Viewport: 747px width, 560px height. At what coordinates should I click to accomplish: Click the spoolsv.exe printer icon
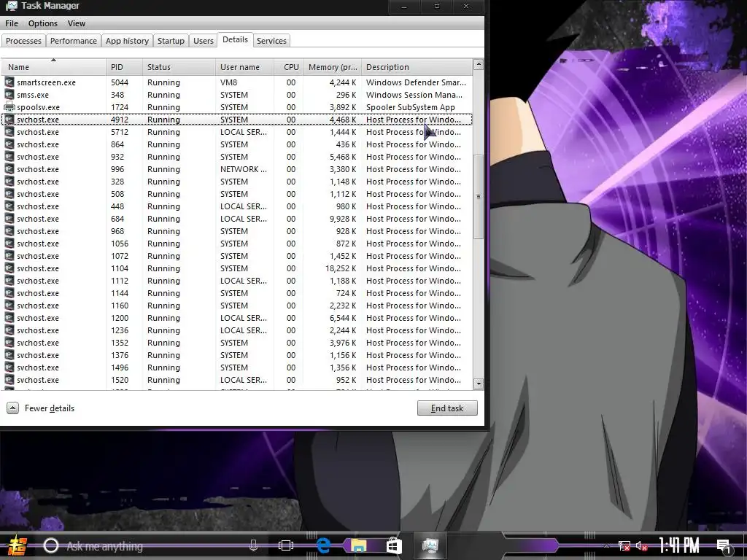point(9,107)
